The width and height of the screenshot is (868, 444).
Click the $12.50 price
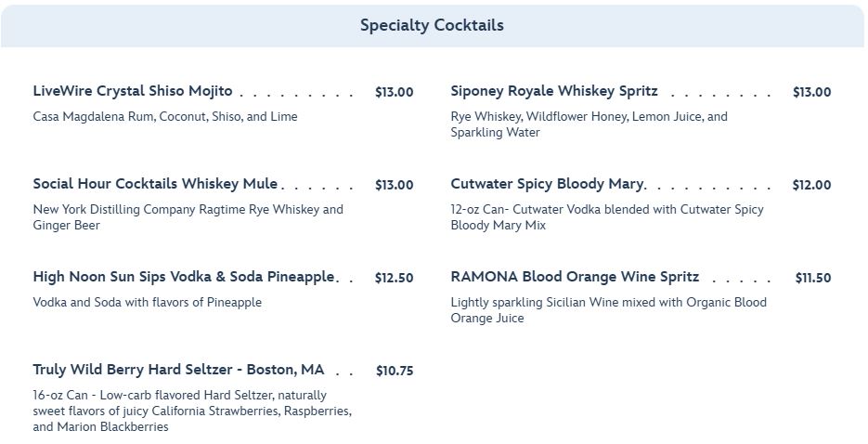[x=394, y=278]
